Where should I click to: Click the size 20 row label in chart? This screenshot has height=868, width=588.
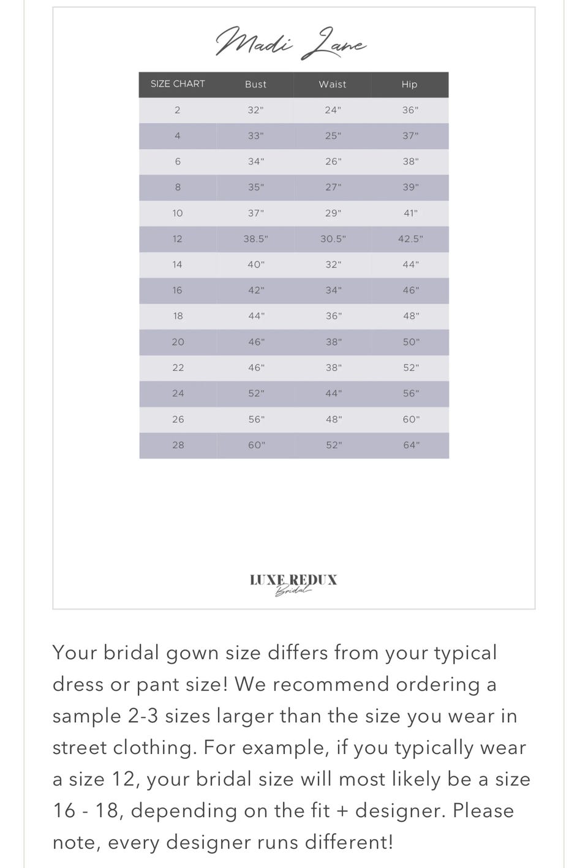pyautogui.click(x=178, y=342)
